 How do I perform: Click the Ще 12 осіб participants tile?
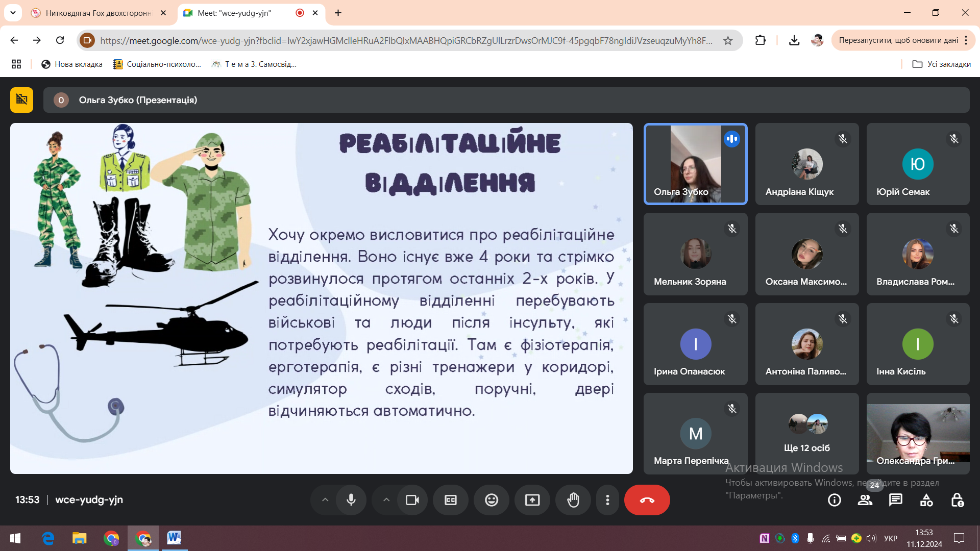[807, 434]
